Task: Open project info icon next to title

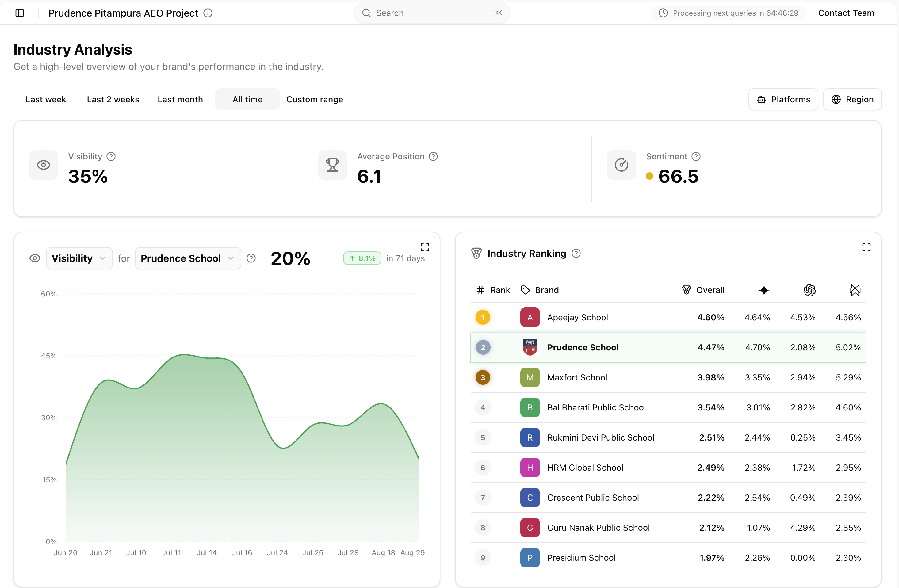Action: pyautogui.click(x=208, y=13)
